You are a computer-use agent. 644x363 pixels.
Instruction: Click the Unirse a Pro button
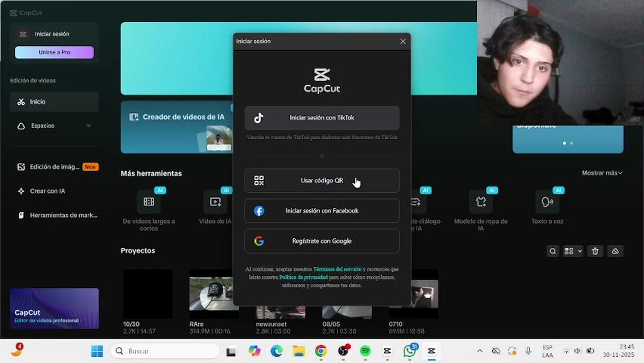coord(54,52)
